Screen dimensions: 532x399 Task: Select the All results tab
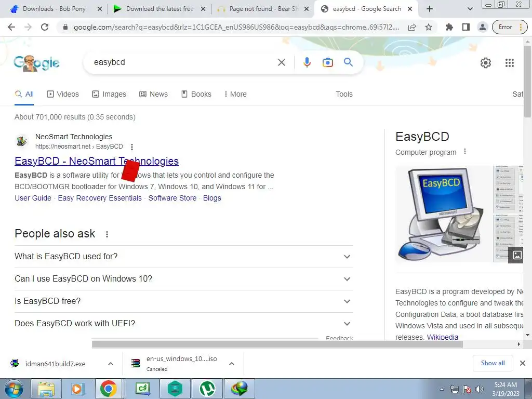[x=24, y=95]
